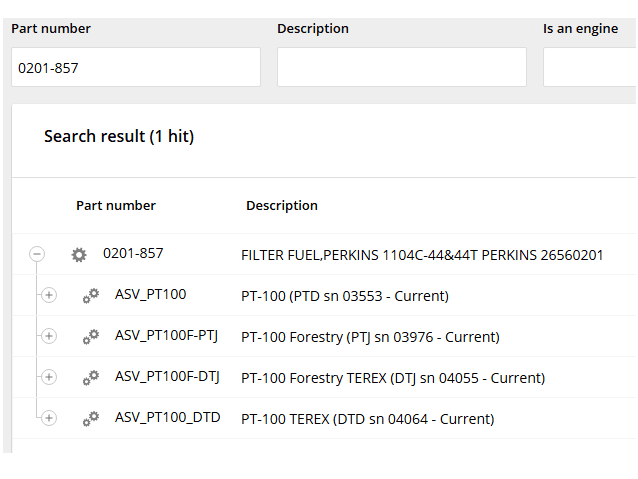The width and height of the screenshot is (638, 479).
Task: Click the gears icon next to ASV_PT100F-DTJ
Action: (91, 378)
